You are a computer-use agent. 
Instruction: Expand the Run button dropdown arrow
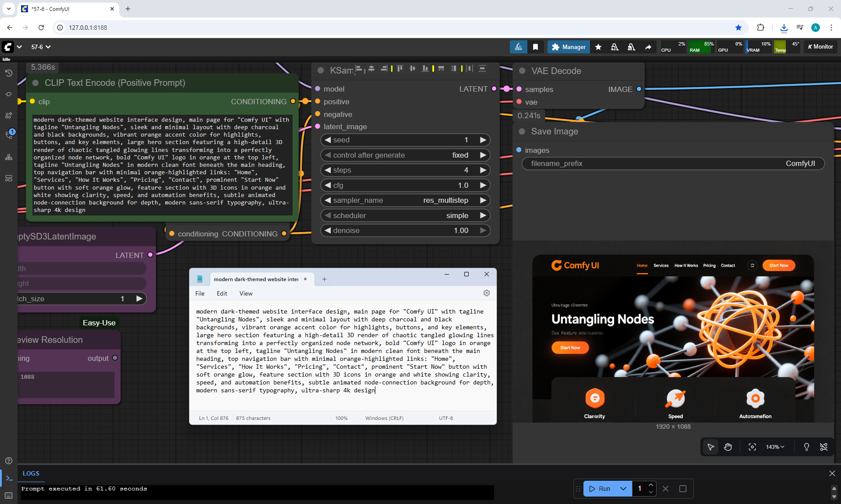623,489
